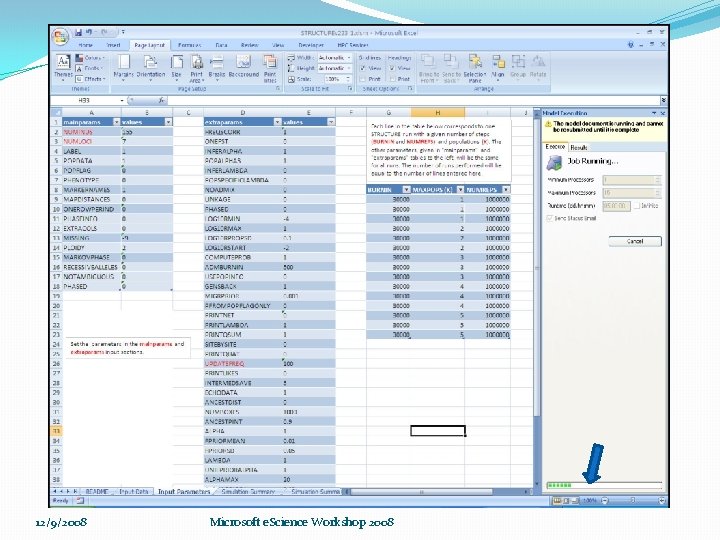Screen dimensions: 720x540
Task: Open the extraparams column filter dropdown
Action: pyautogui.click(x=277, y=122)
